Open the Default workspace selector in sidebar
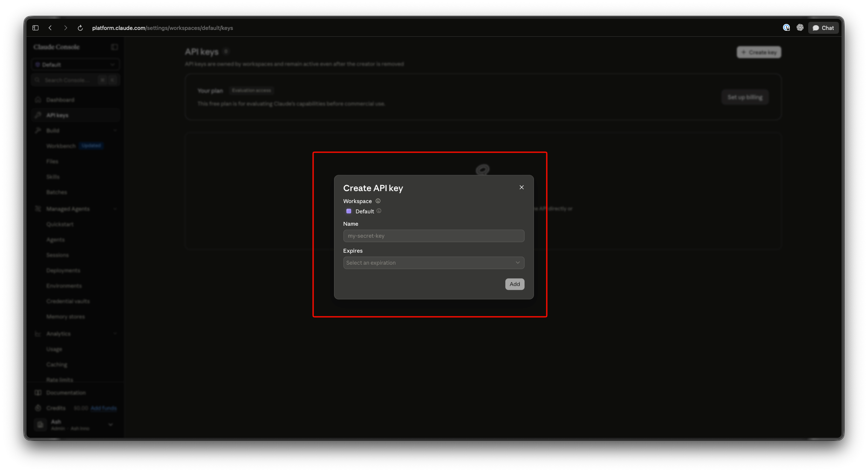Screen dimensions: 868x472 (x=75, y=65)
